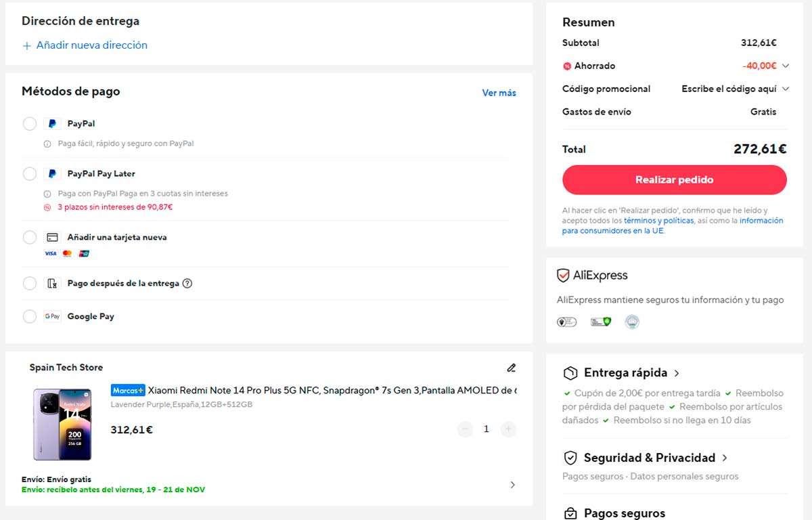Decrease product quantity with the minus button

[465, 429]
